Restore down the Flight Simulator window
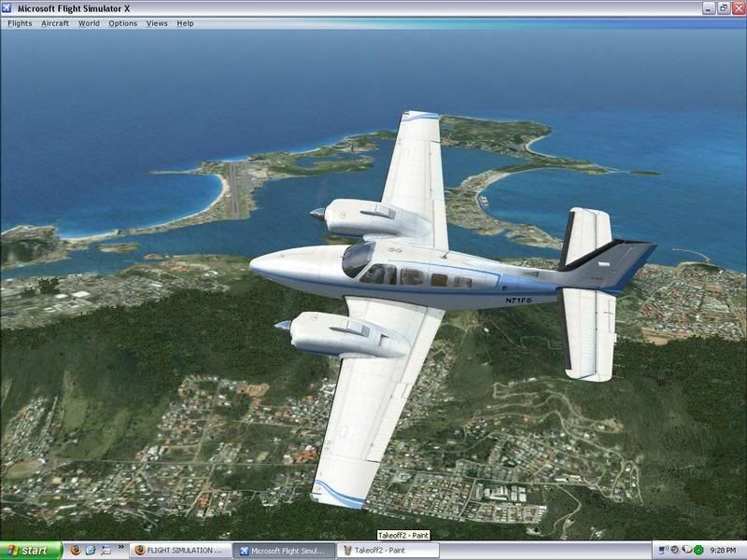 pyautogui.click(x=723, y=7)
